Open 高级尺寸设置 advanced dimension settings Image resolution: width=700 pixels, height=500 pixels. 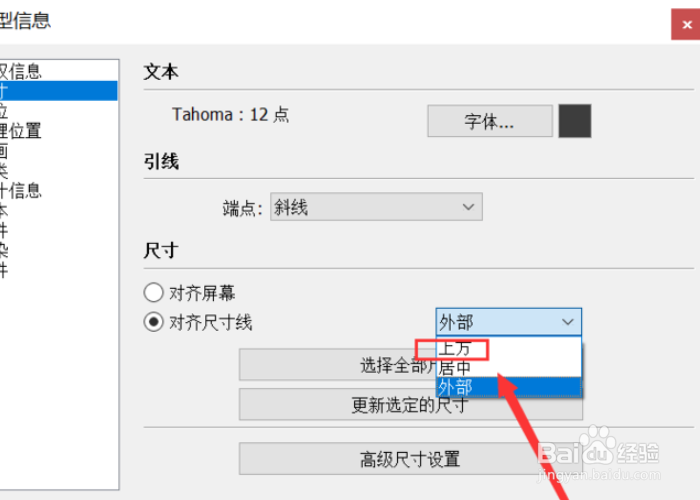[410, 459]
